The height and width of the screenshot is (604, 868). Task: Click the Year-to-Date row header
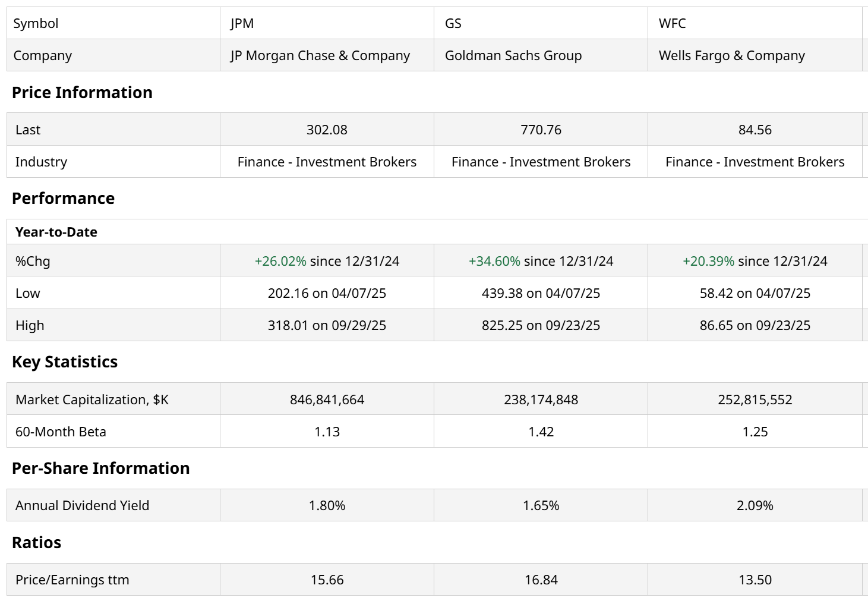56,232
